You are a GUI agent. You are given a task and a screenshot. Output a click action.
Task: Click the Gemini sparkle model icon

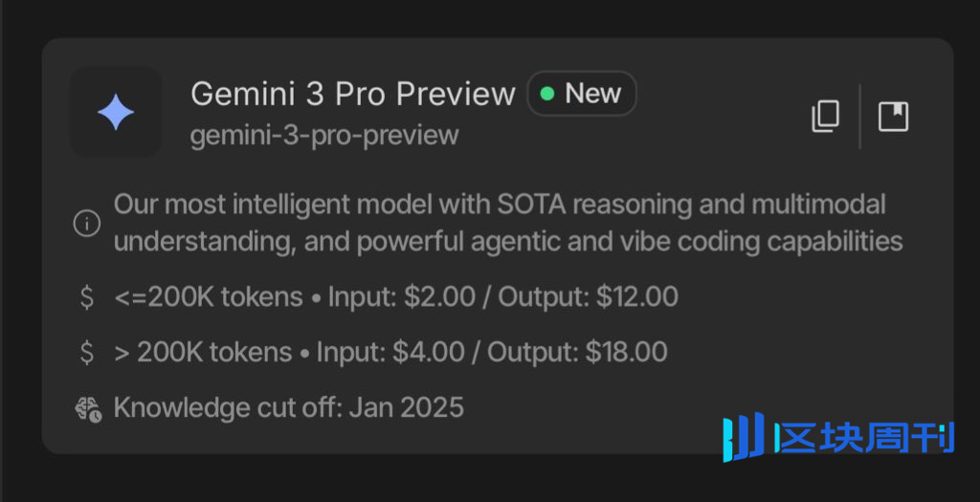[116, 113]
